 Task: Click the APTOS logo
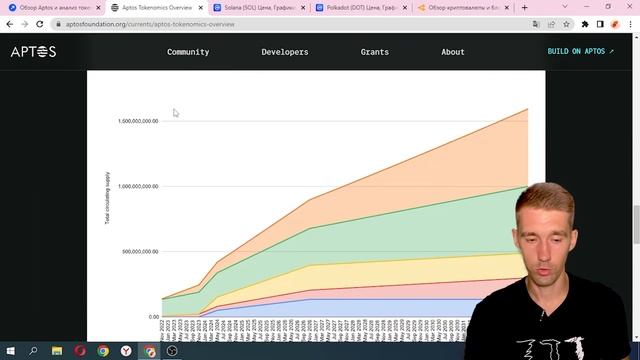(33, 52)
